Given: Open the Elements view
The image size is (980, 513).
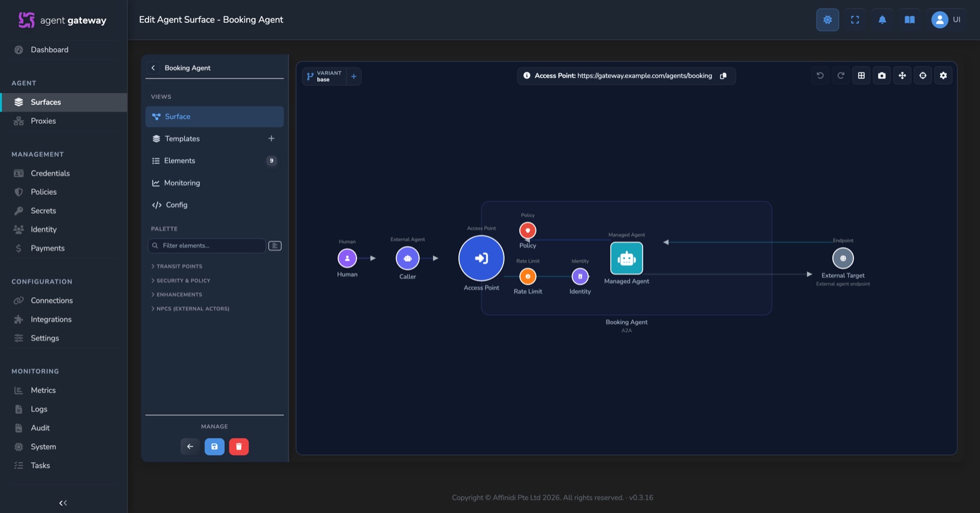Looking at the screenshot, I should click(214, 161).
